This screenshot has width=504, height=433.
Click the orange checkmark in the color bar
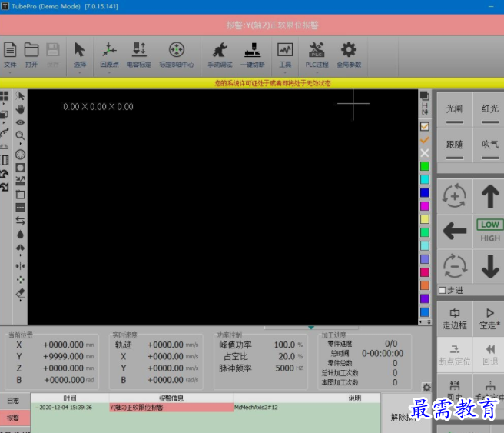[x=425, y=140]
